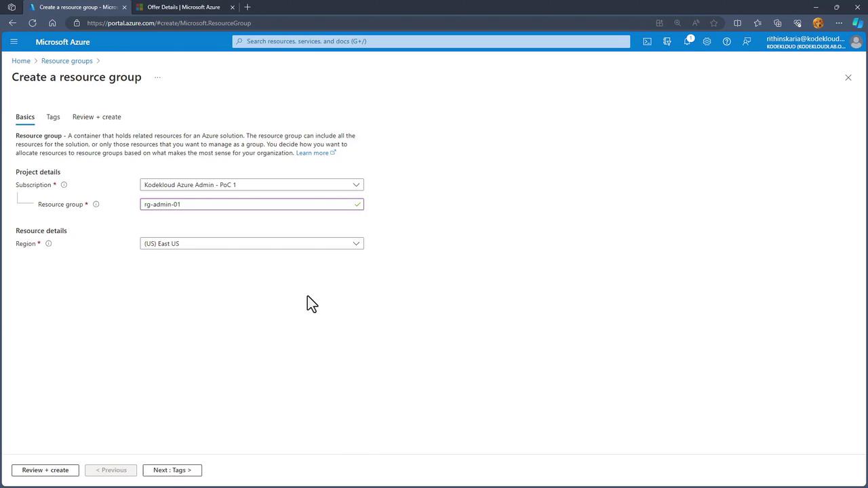Close the Create a resource group tab
Image resolution: width=868 pixels, height=488 pixels.
pos(124,7)
